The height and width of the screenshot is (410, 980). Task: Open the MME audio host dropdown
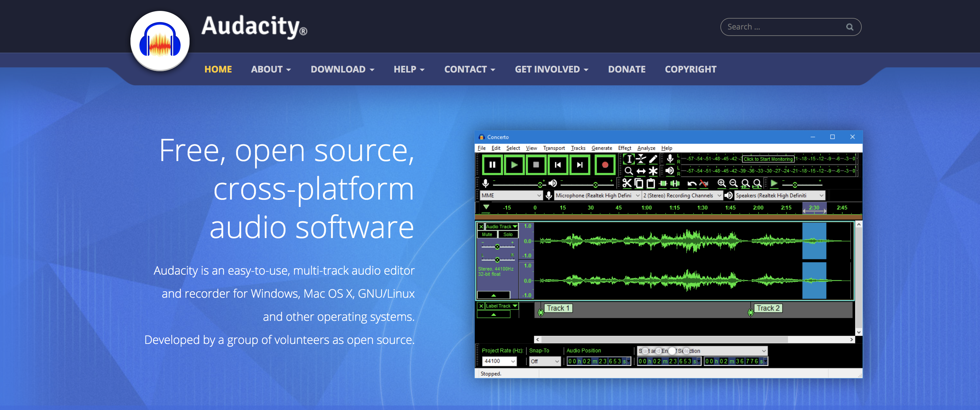pos(511,195)
